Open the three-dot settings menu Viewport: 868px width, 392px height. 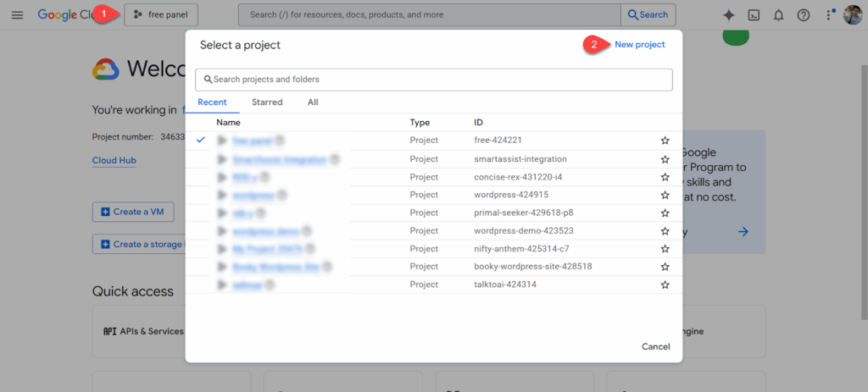pos(829,14)
